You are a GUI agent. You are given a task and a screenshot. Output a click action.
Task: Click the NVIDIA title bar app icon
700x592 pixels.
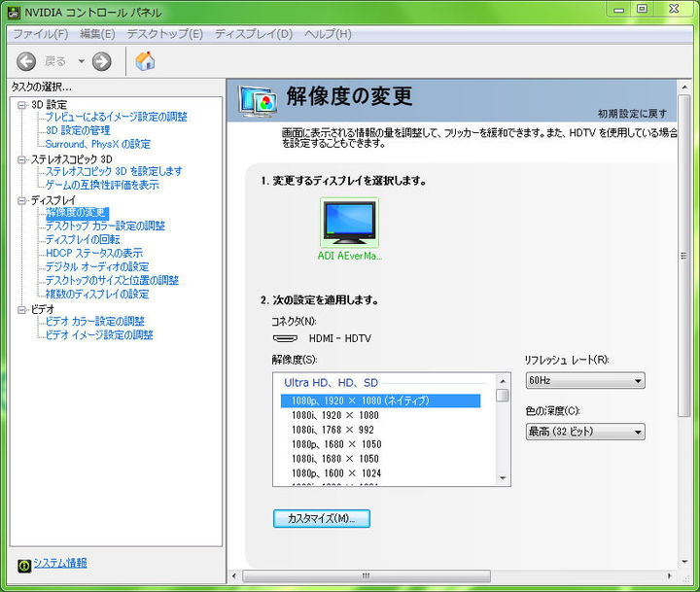[x=14, y=13]
